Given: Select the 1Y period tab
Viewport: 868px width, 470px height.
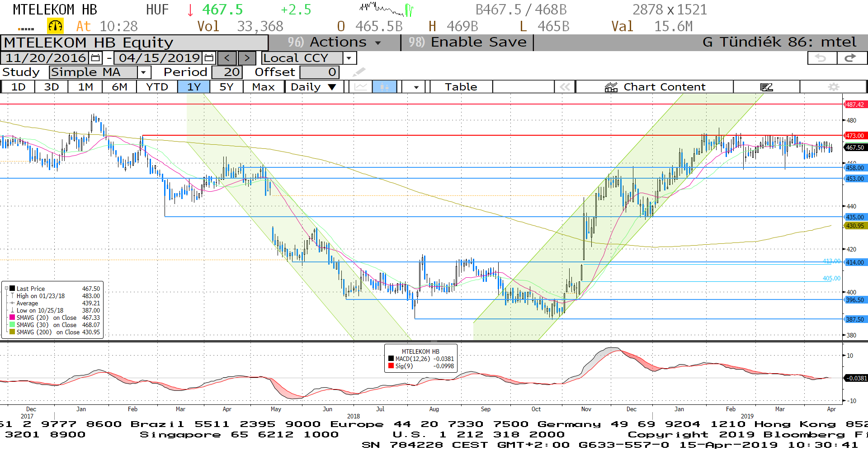Looking at the screenshot, I should point(194,87).
